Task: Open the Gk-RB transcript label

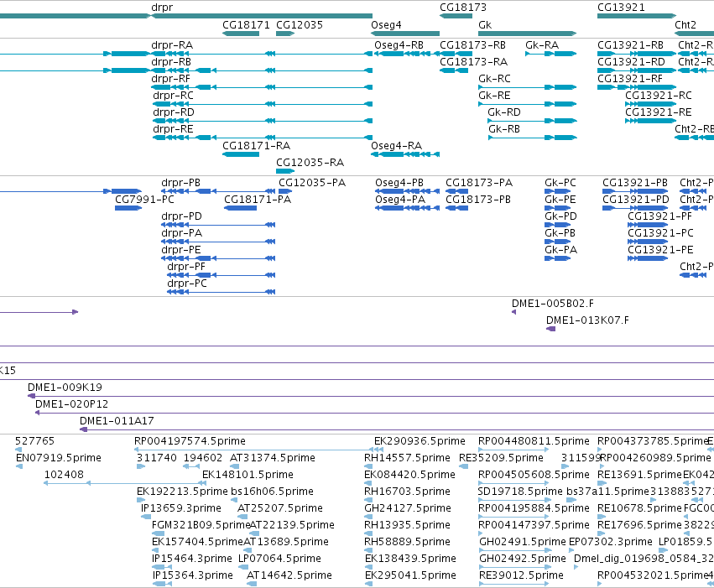Action: [504, 129]
